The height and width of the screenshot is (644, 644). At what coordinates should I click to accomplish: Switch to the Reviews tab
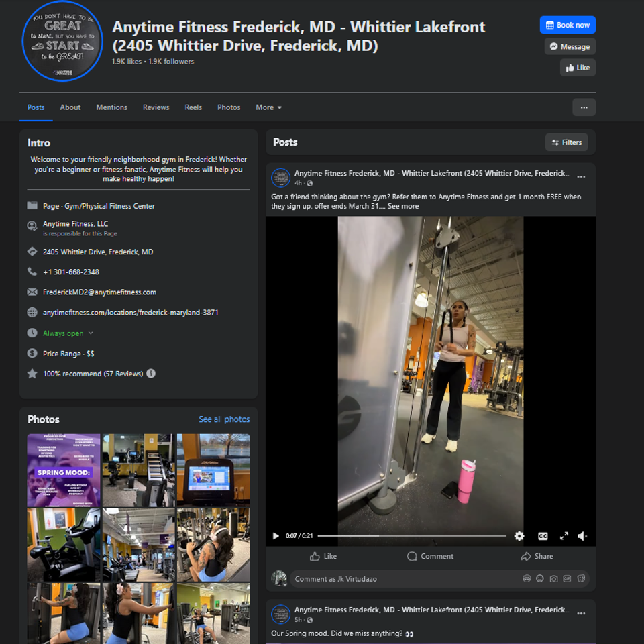coord(156,107)
